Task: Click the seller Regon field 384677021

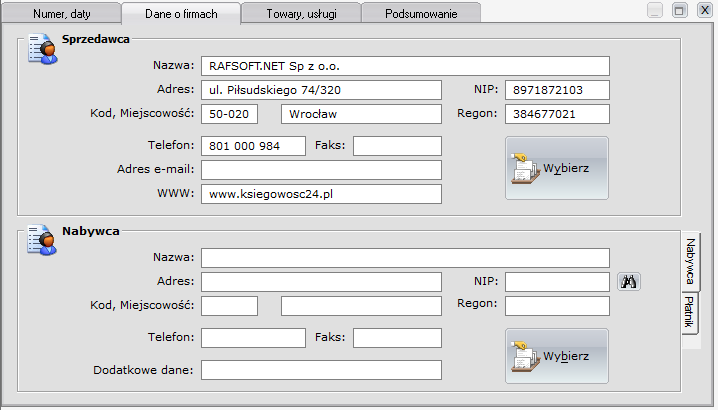Action: tap(557, 114)
